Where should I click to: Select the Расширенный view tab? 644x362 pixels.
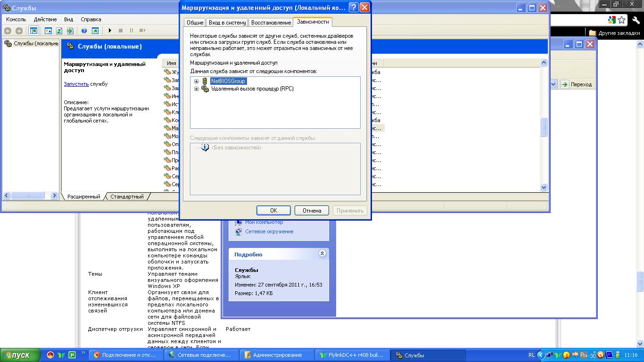[x=84, y=197]
